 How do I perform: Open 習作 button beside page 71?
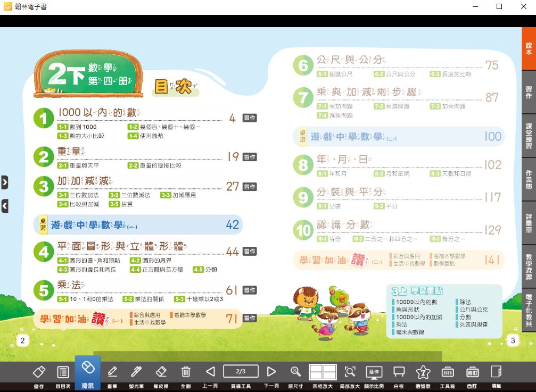250,318
